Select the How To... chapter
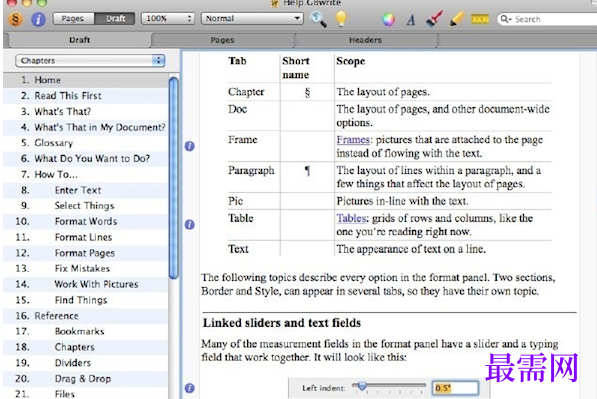The height and width of the screenshot is (399, 597). [x=86, y=174]
